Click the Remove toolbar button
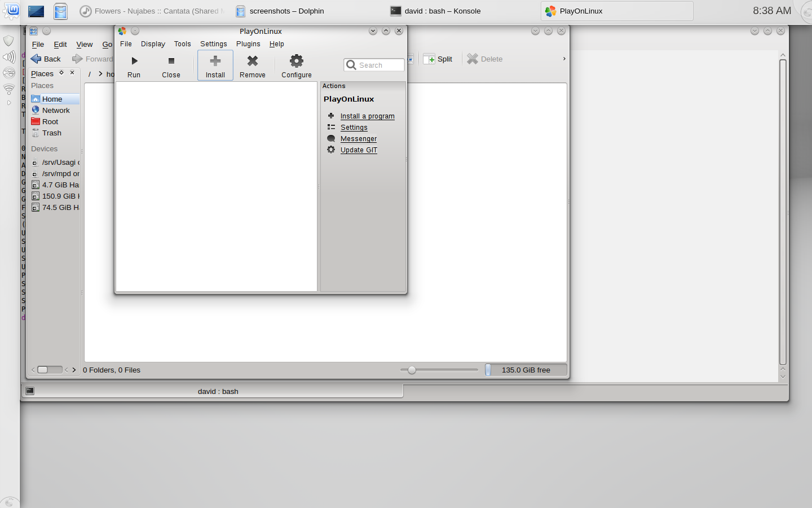 pos(253,65)
